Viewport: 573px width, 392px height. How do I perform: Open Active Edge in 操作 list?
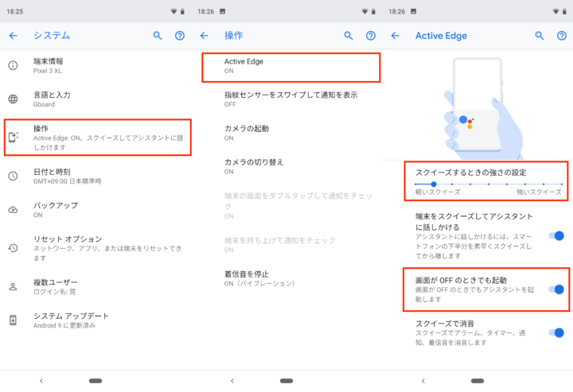click(291, 67)
